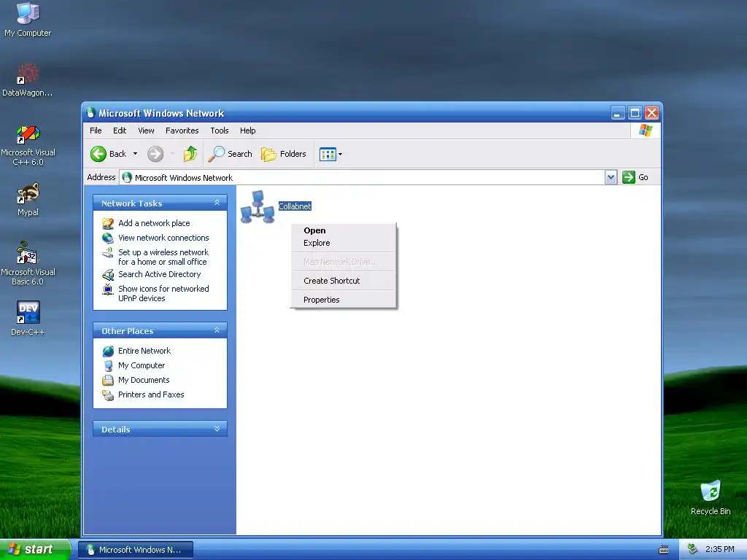This screenshot has width=747, height=560.
Task: Collapse the Network Tasks panel
Action: tap(217, 203)
